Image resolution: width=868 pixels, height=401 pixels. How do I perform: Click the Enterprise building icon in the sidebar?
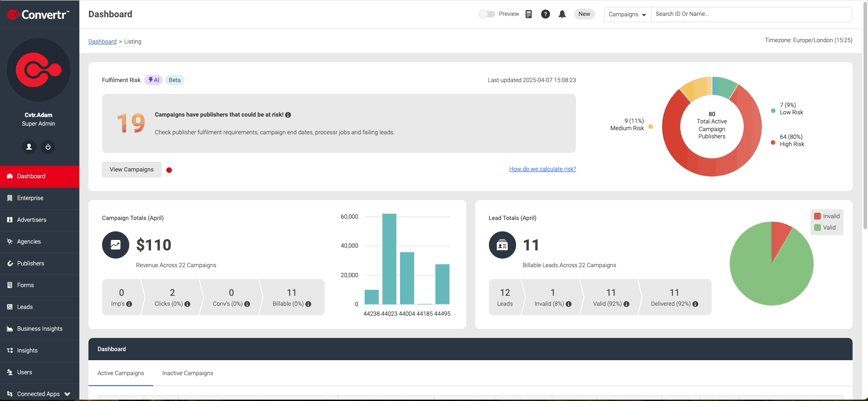coord(10,198)
